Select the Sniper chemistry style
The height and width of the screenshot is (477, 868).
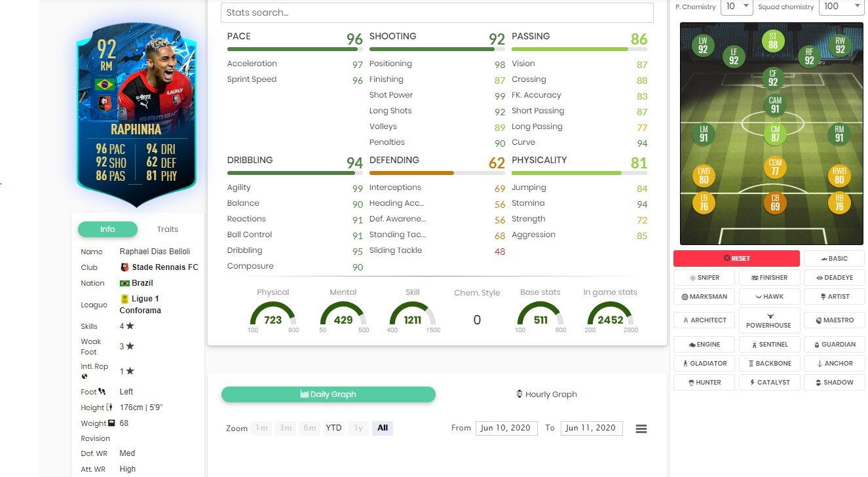(704, 278)
